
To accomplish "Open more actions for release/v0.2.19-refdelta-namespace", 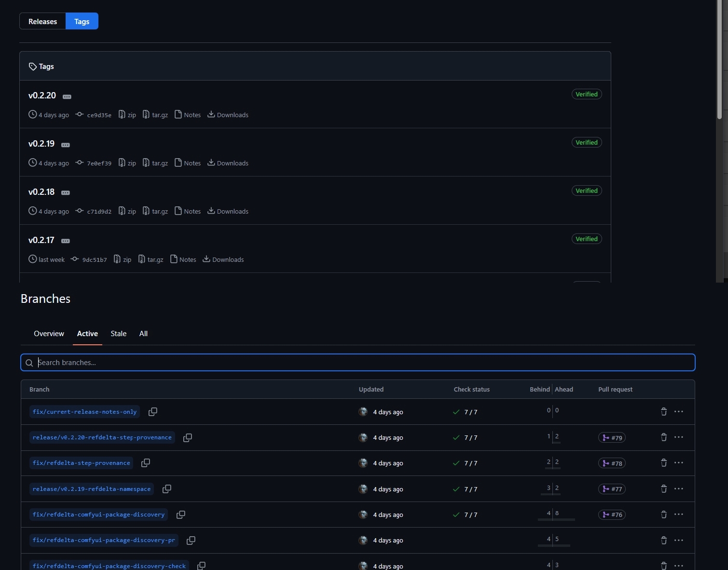I will [679, 489].
